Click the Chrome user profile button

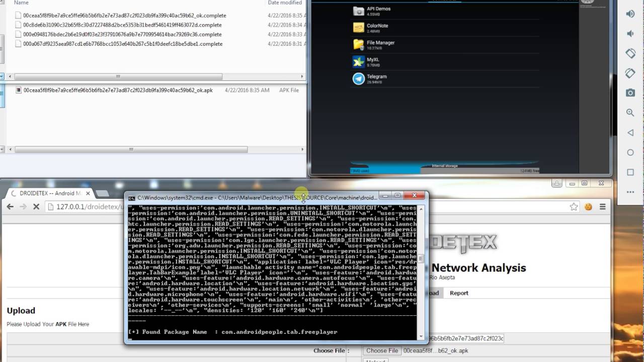click(x=557, y=184)
